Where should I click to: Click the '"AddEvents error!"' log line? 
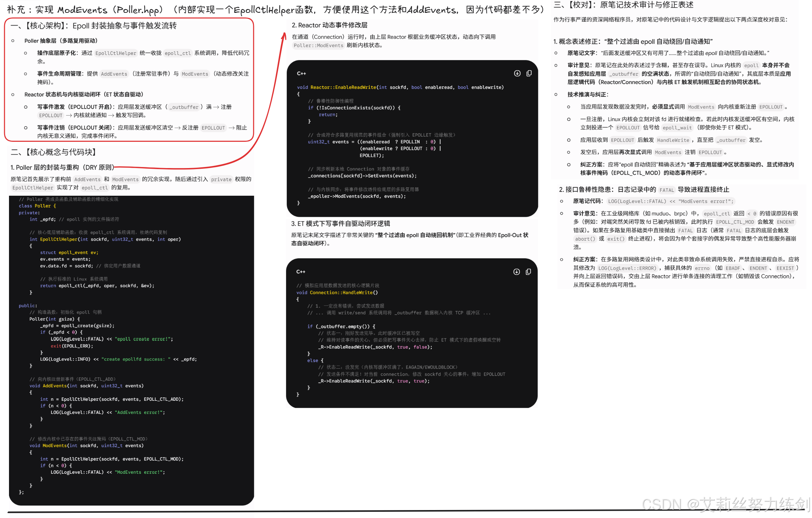pos(108,413)
